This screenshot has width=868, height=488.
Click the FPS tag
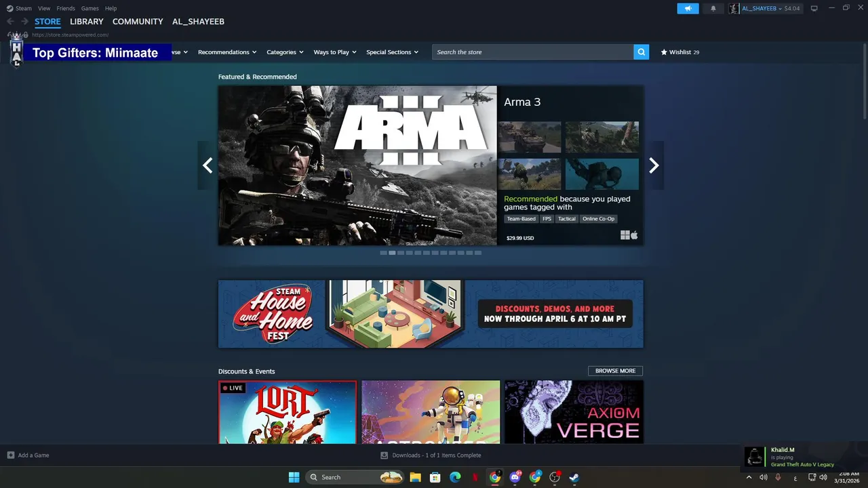[x=547, y=219]
